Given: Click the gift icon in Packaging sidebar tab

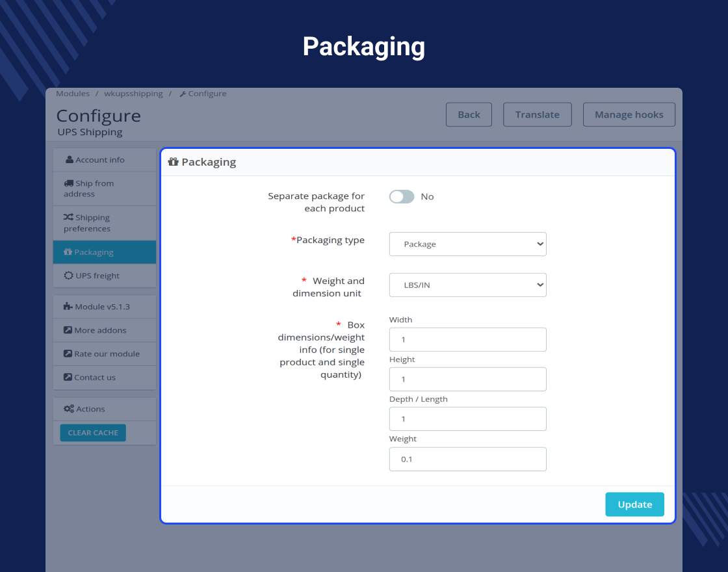Looking at the screenshot, I should tap(68, 252).
